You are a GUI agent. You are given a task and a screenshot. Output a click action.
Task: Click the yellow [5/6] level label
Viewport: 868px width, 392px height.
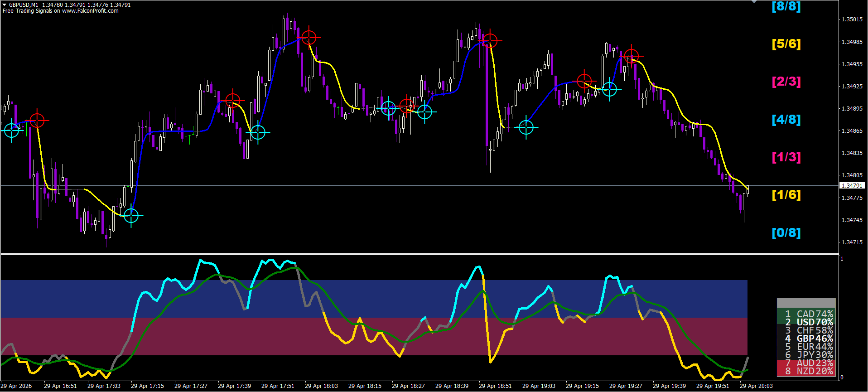pyautogui.click(x=786, y=44)
